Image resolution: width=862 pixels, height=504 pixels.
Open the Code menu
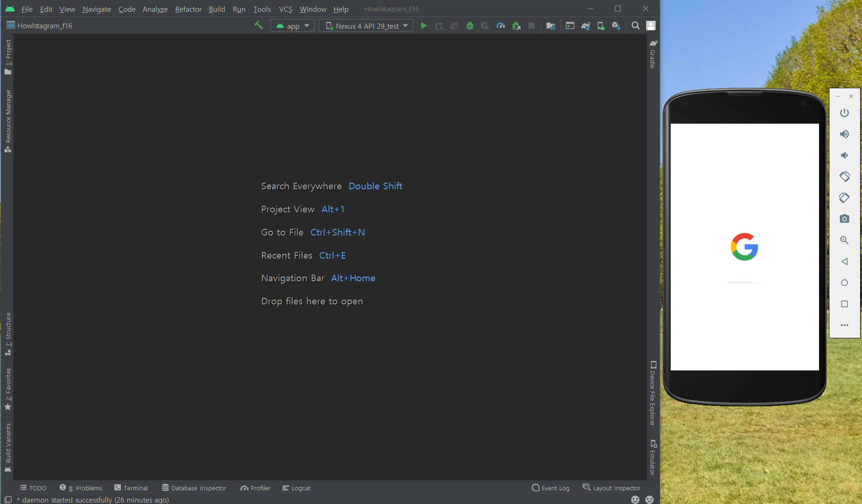pyautogui.click(x=127, y=9)
